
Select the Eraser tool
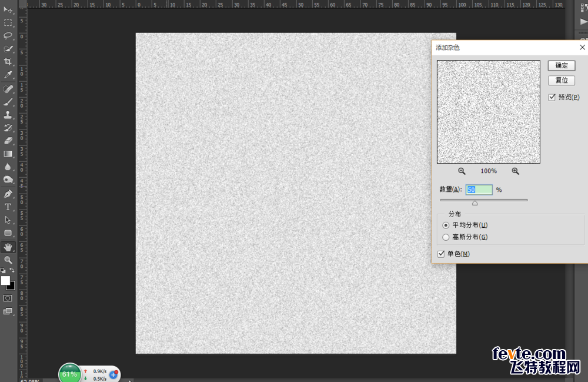[x=8, y=141]
